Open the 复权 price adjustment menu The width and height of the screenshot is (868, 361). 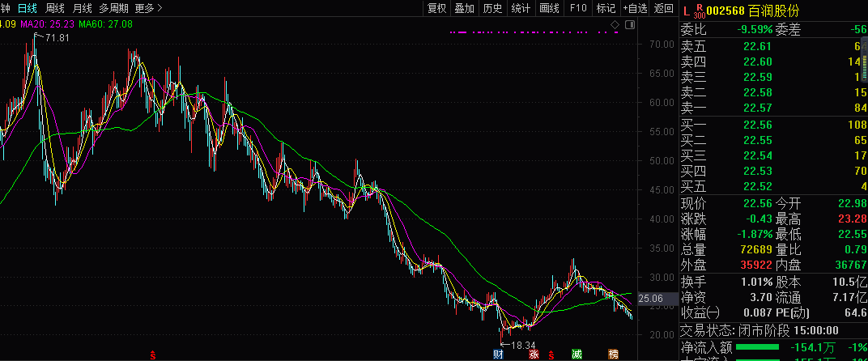(436, 8)
